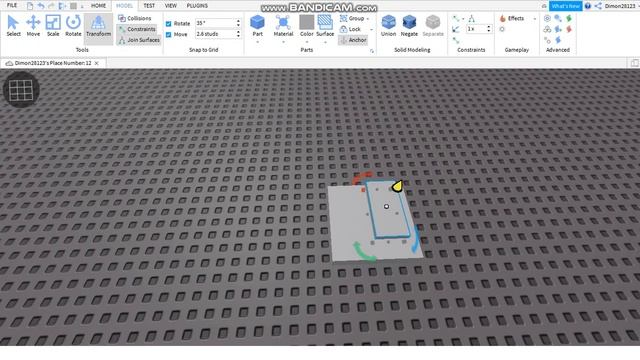Click the grid view button in viewport corner
Image resolution: width=640 pixels, height=360 pixels.
tap(21, 90)
